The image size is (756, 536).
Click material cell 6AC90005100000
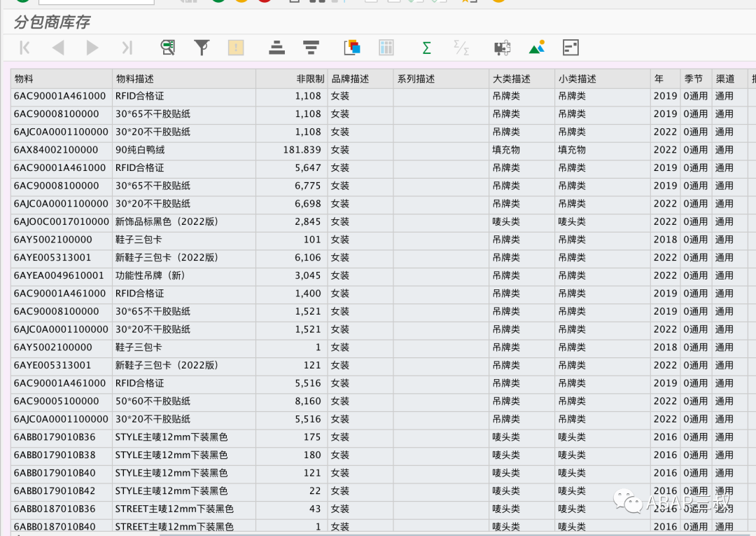click(x=62, y=401)
